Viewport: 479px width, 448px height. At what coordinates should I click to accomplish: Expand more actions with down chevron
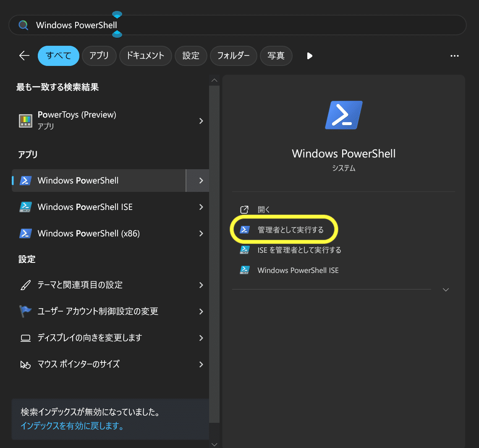(446, 290)
